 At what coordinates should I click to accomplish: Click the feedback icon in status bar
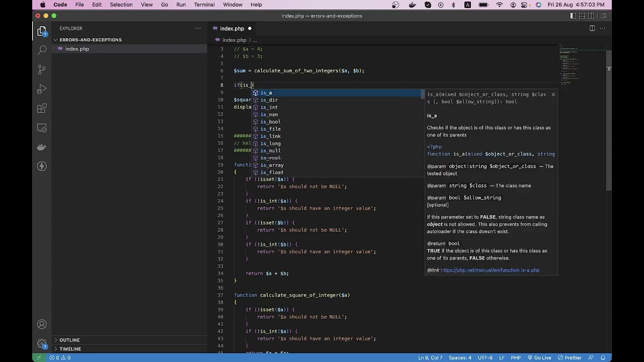tap(592, 357)
